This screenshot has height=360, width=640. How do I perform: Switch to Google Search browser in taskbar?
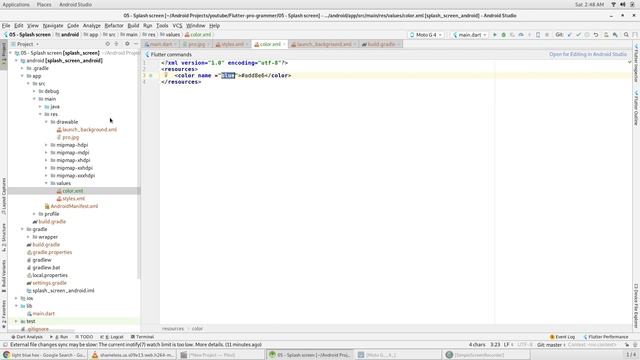tap(44, 355)
